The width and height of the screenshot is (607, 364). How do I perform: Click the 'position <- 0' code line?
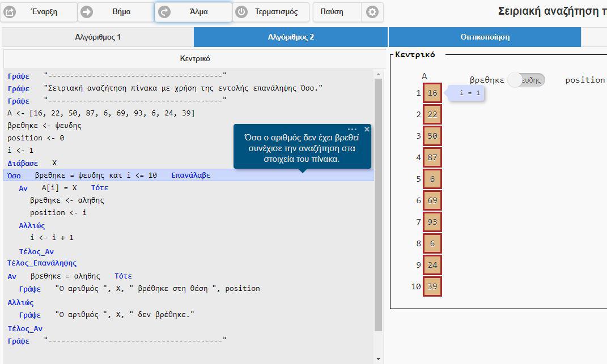36,138
